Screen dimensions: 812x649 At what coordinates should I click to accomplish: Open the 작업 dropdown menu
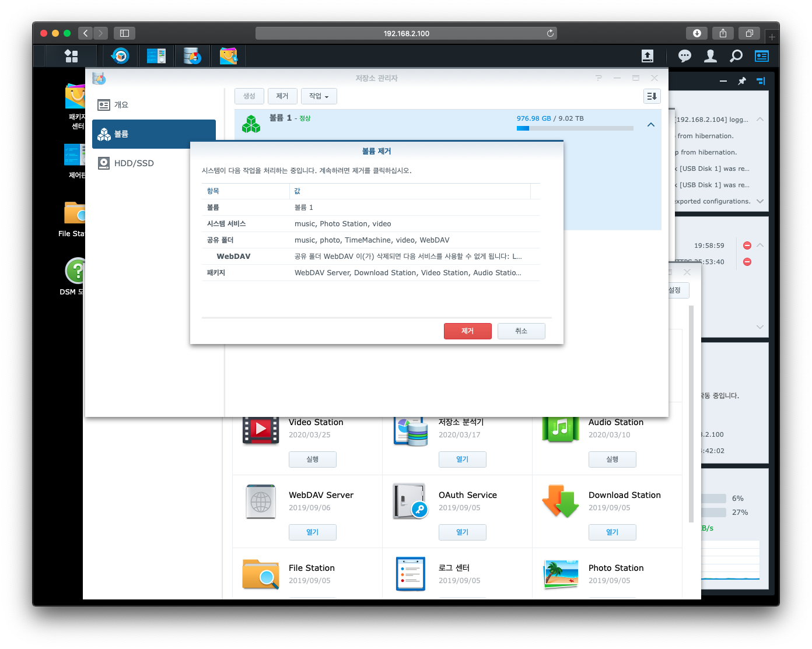[x=319, y=96]
